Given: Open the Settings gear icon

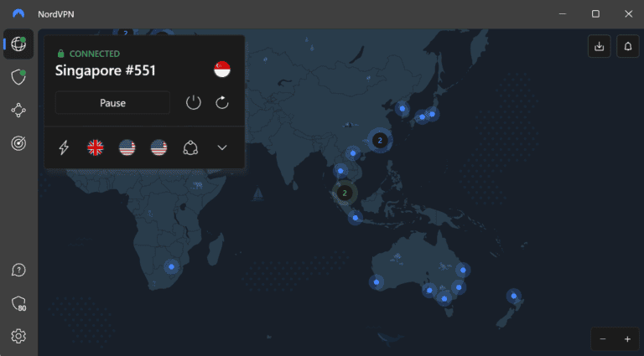Looking at the screenshot, I should point(18,336).
